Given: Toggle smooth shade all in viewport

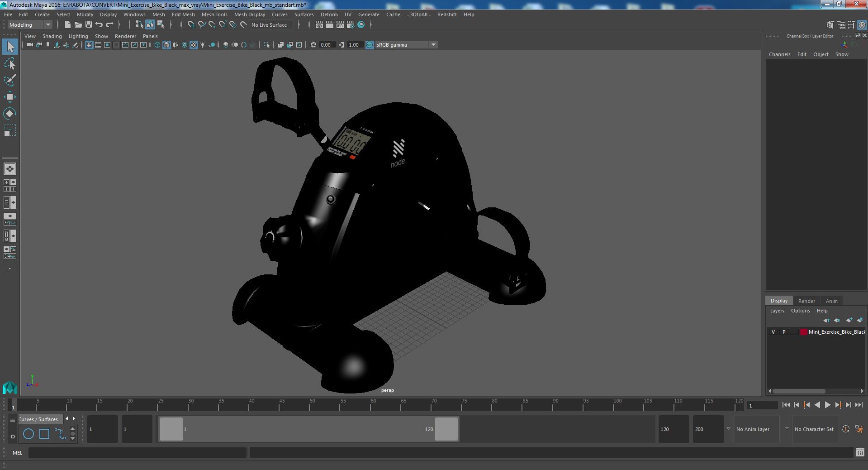Looking at the screenshot, I should [x=166, y=45].
